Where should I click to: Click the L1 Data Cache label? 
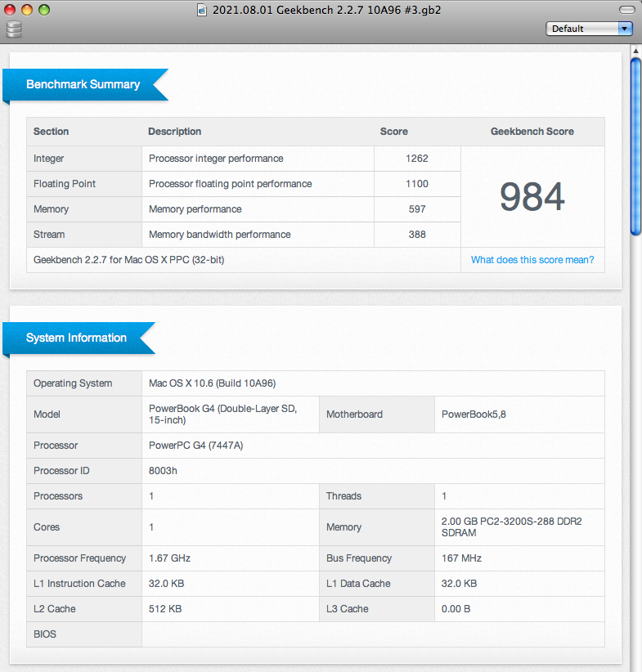[x=358, y=583]
